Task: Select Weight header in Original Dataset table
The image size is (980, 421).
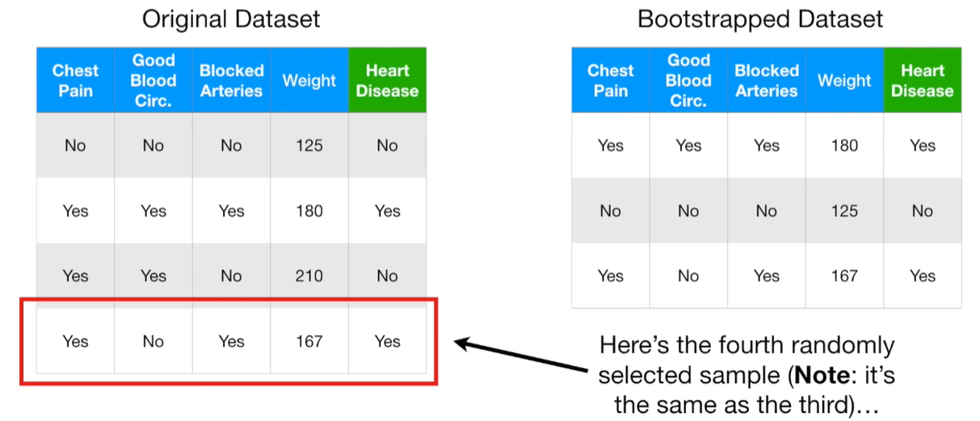Action: point(309,80)
